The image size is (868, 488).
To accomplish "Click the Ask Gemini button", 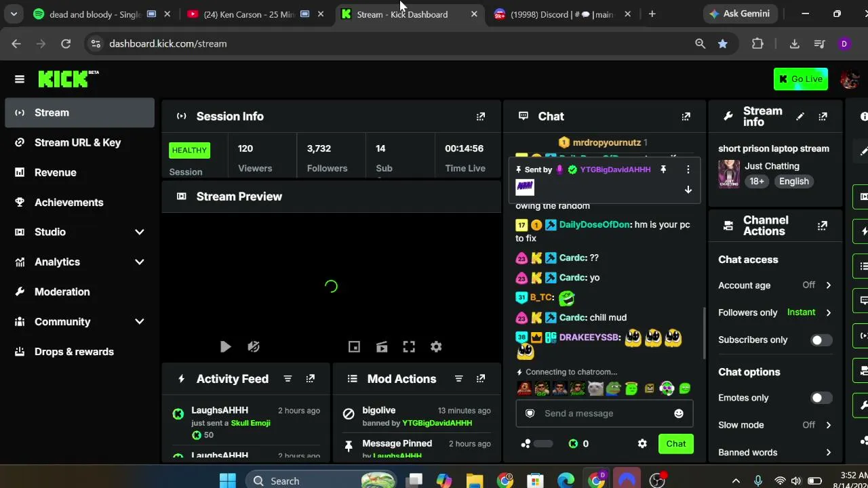I will click(x=739, y=14).
